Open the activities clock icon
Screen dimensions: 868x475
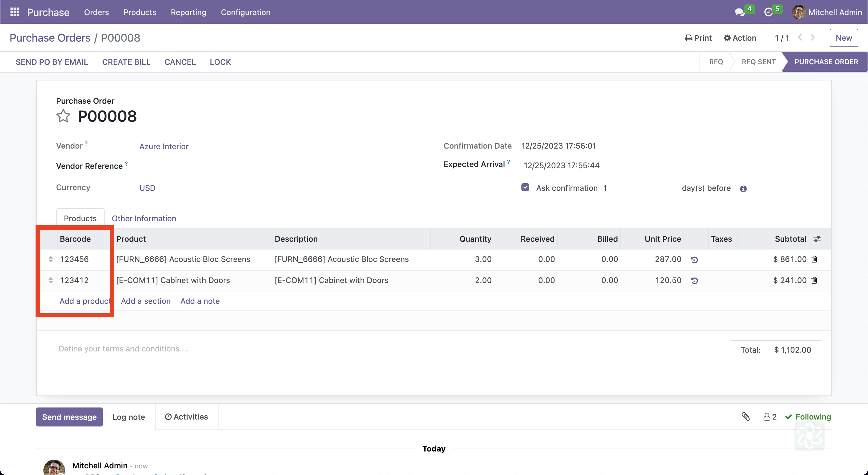tap(768, 12)
